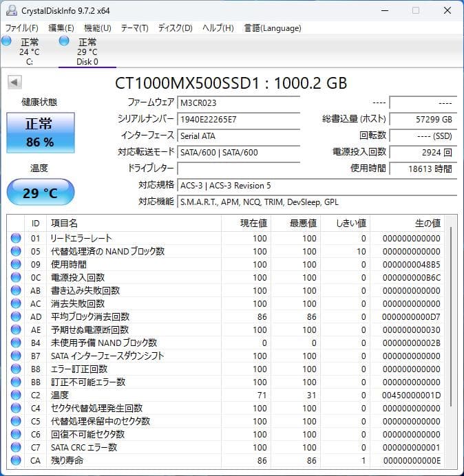Open the 編集(E) menu
The image size is (464, 476).
point(61,28)
